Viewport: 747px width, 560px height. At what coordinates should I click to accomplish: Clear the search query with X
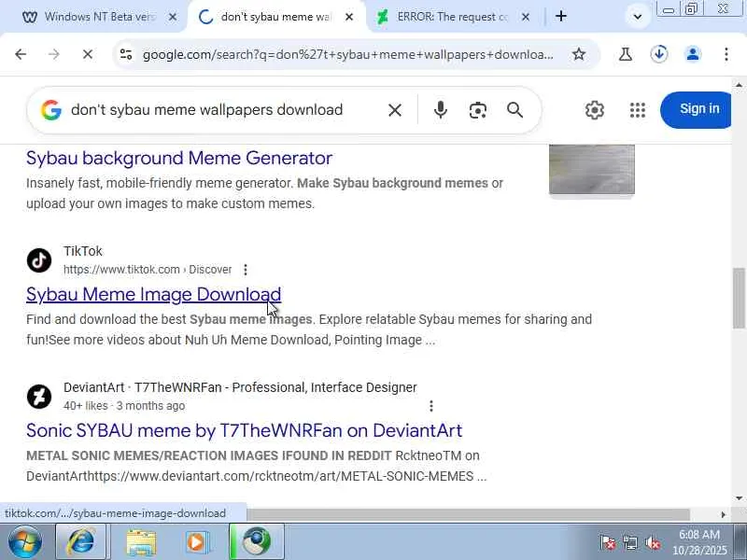click(x=394, y=110)
